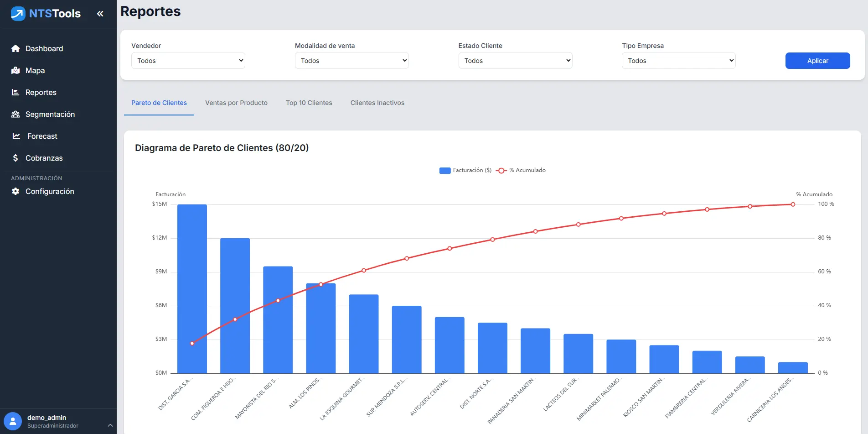868x434 pixels.
Task: Switch to Clientes Inactivos tab
Action: point(377,103)
